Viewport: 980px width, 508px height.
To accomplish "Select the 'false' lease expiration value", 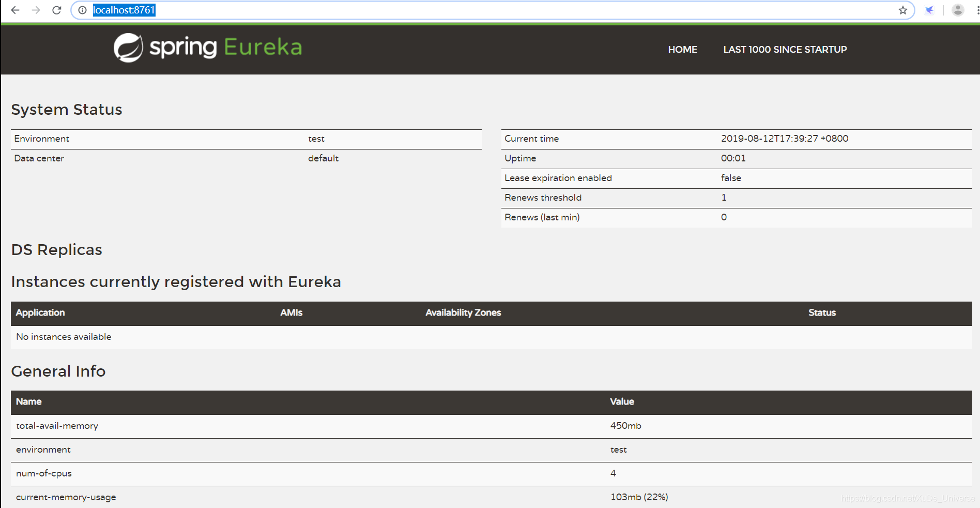I will click(731, 178).
